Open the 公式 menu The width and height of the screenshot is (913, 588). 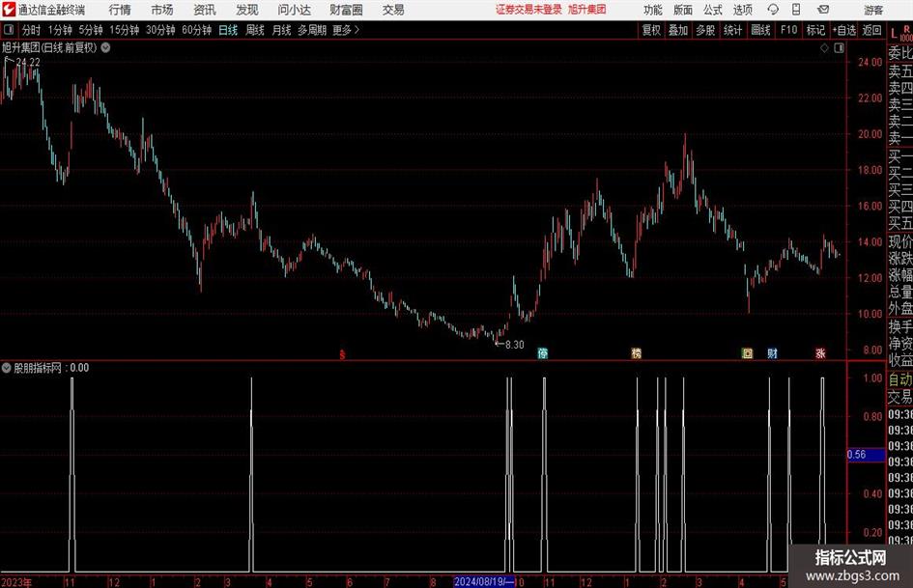click(x=713, y=10)
